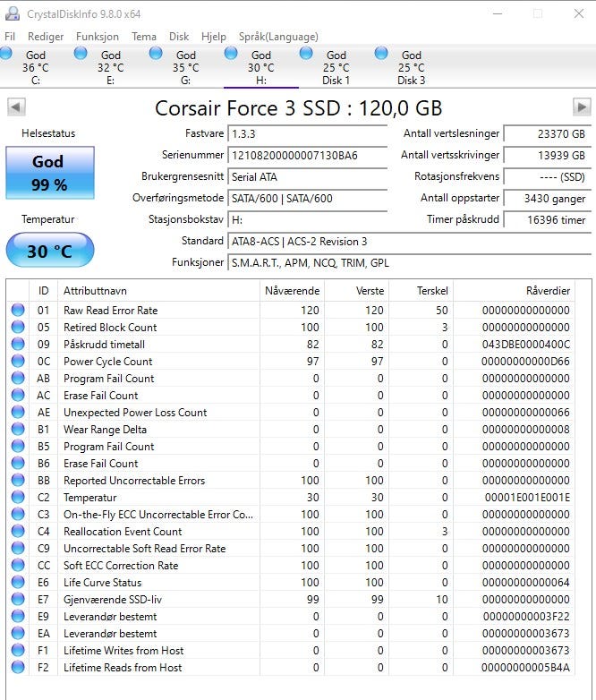Click status icon for EA Leverandør bestemt
596x700 pixels.
point(18,633)
